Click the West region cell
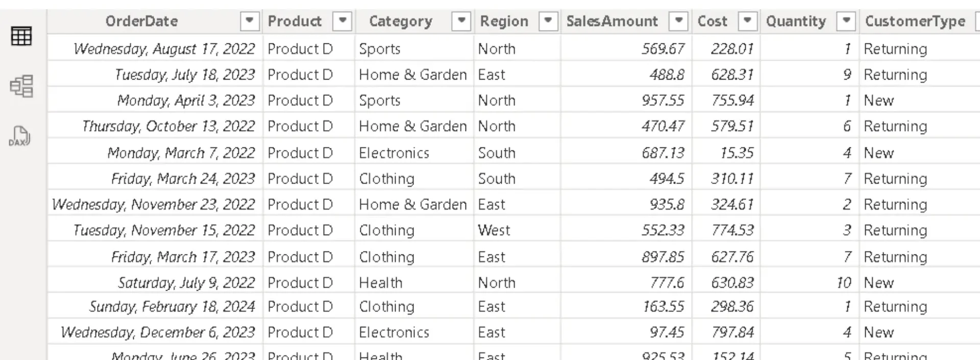 click(x=494, y=230)
